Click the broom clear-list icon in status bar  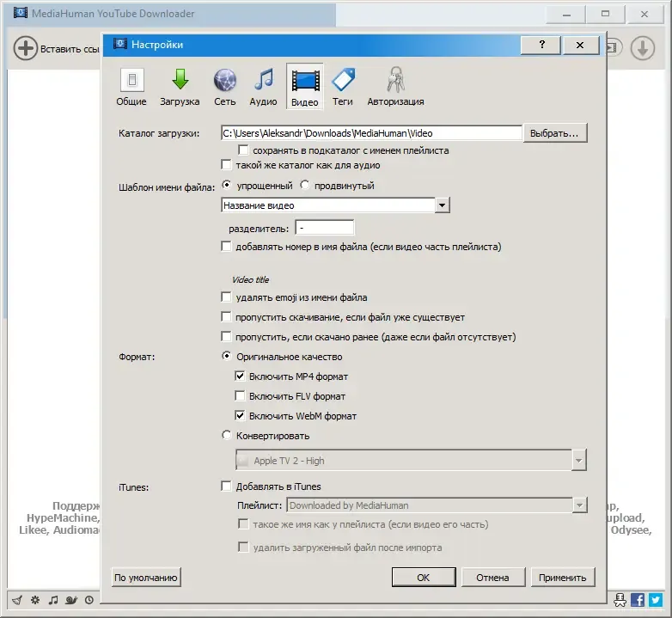point(17,600)
